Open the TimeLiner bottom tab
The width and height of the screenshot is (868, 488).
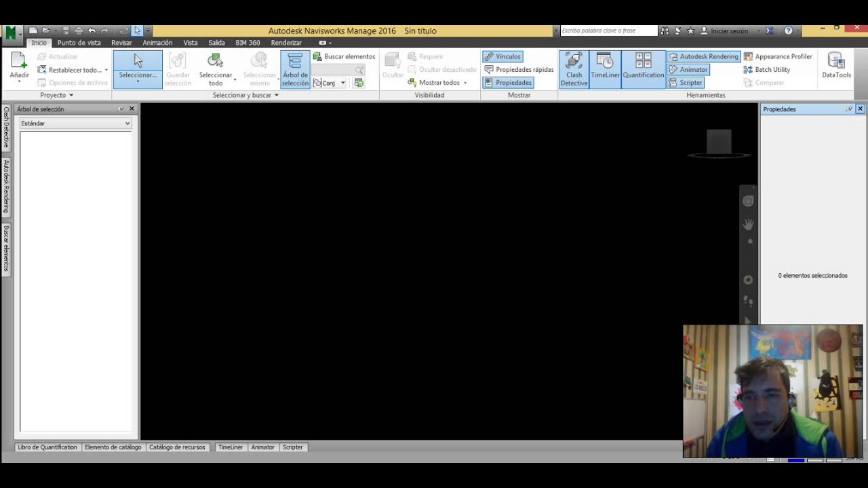(231, 447)
